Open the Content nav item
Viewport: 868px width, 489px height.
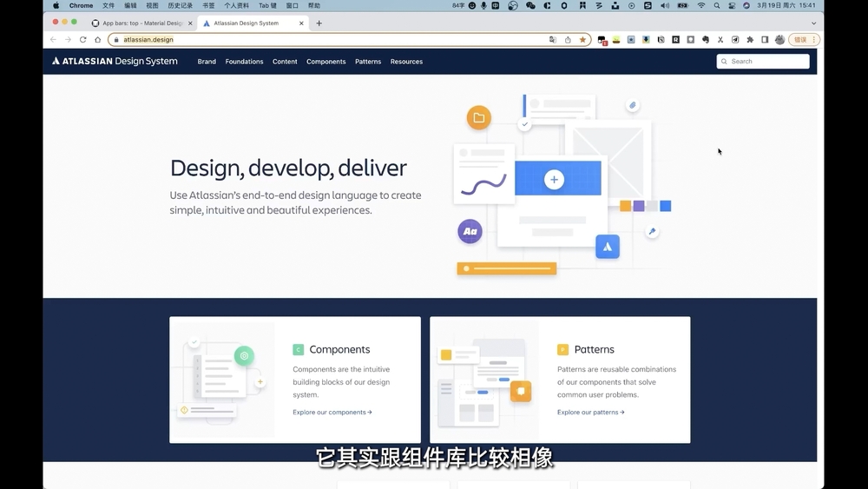(x=285, y=62)
